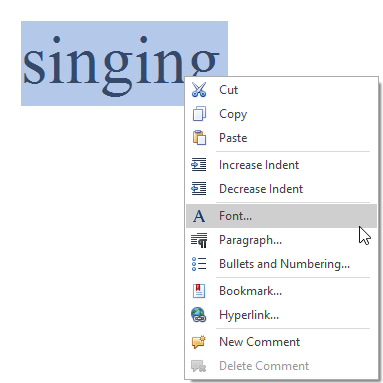Click the New Comment bubble icon
This screenshot has height=383, width=383.
(x=199, y=342)
